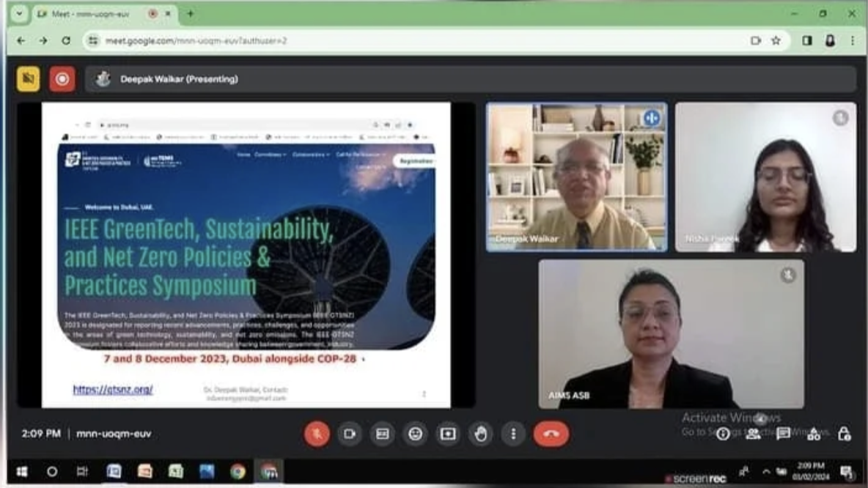The height and width of the screenshot is (488, 868).
Task: Show the people participants panel
Action: click(753, 435)
